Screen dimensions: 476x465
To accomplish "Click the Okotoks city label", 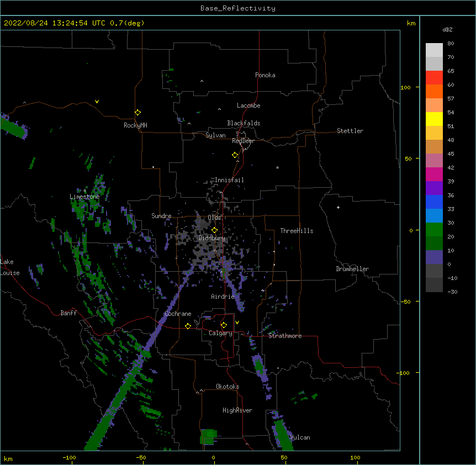I will pyautogui.click(x=228, y=387).
